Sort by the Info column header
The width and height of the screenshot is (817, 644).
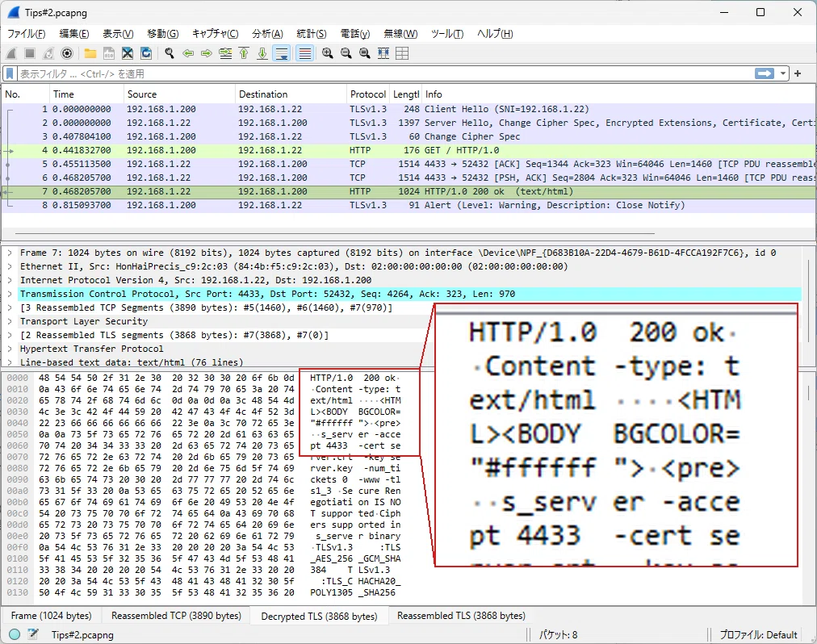tap(618, 94)
